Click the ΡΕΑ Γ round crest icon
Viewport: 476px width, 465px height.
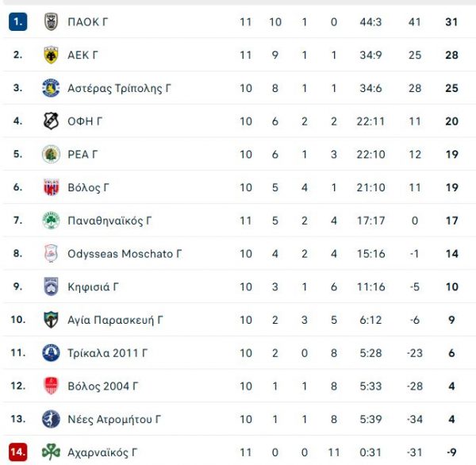click(51, 154)
